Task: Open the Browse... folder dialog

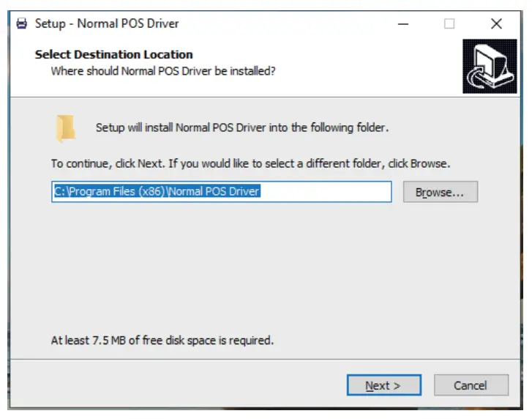Action: point(441,192)
